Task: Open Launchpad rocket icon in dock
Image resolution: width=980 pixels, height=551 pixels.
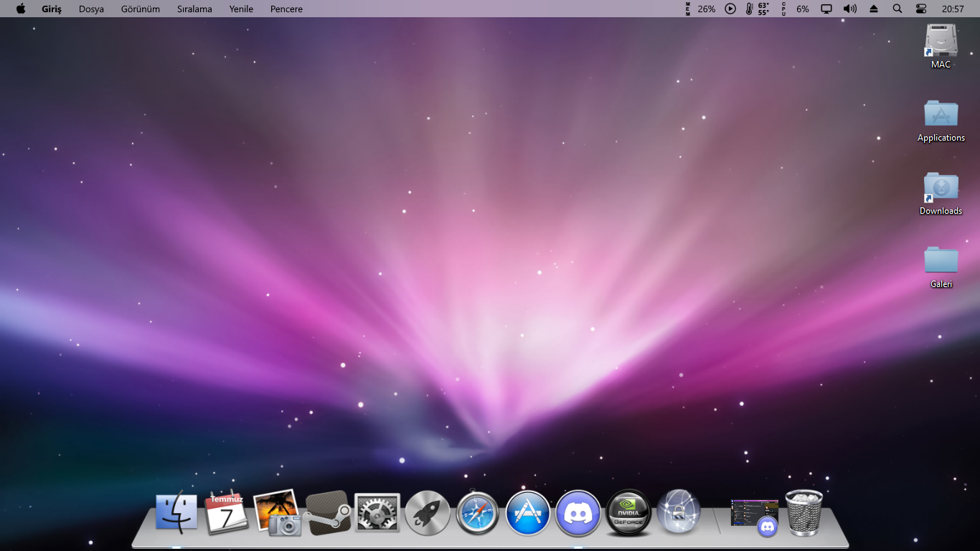Action: click(428, 513)
